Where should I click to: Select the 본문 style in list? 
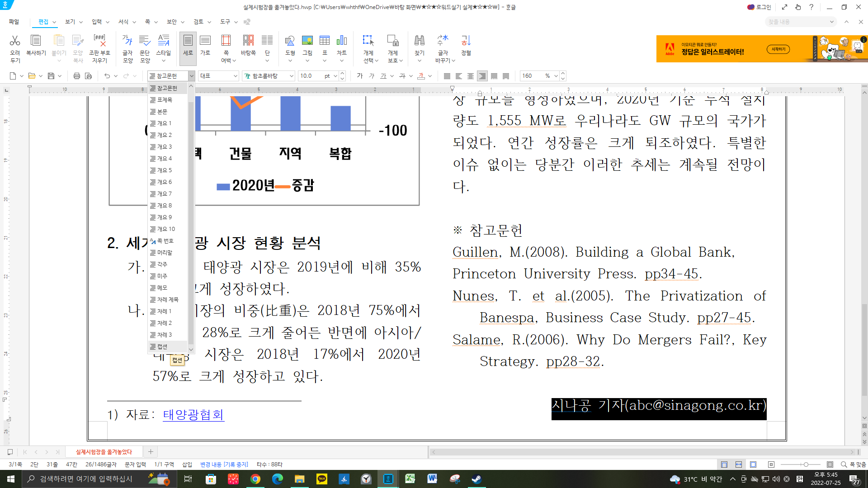tap(168, 112)
